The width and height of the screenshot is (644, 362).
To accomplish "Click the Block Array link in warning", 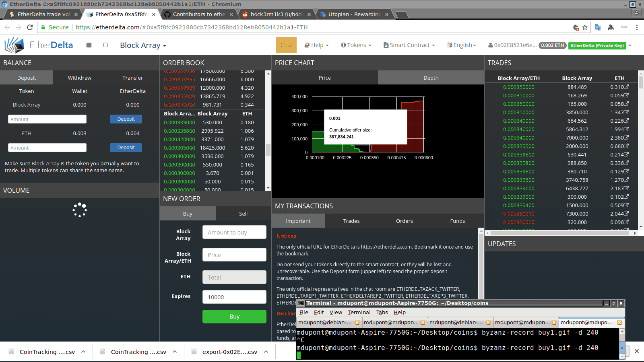I will pyautogui.click(x=45, y=163).
